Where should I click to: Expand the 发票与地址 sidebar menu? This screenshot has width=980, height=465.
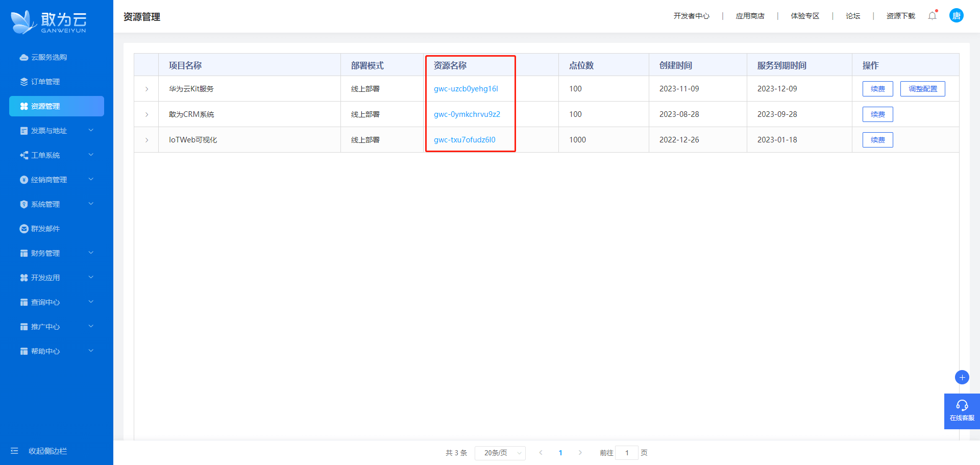coord(56,131)
